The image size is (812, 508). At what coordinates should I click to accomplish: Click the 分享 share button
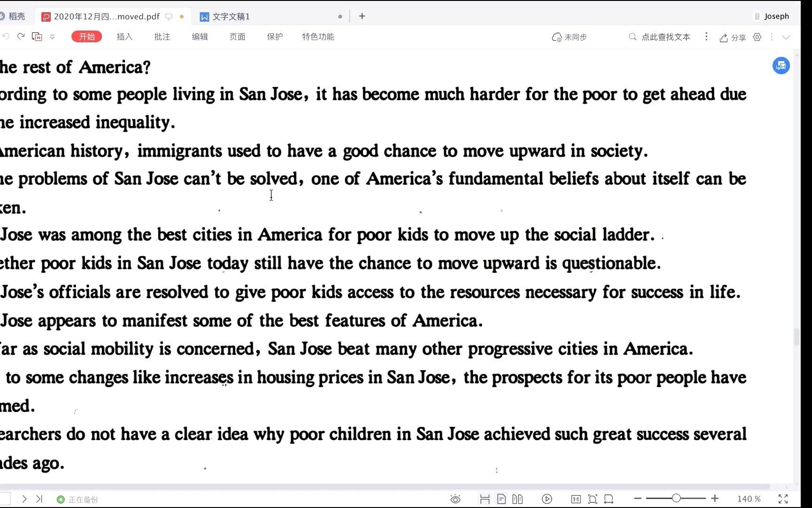733,38
